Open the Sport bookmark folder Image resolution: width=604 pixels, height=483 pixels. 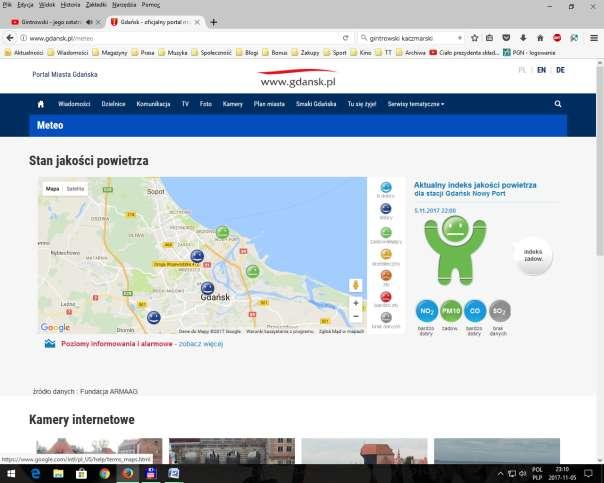(x=335, y=53)
